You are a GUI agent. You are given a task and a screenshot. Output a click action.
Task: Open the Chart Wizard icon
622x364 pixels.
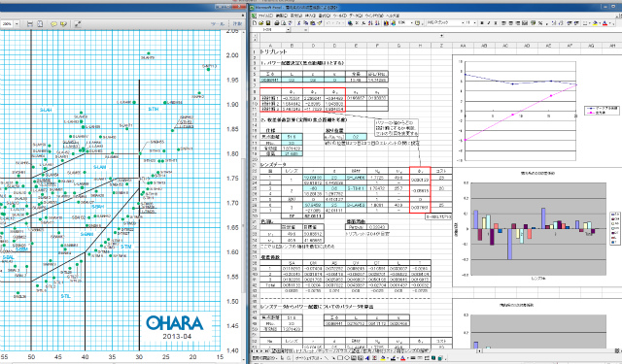386,23
